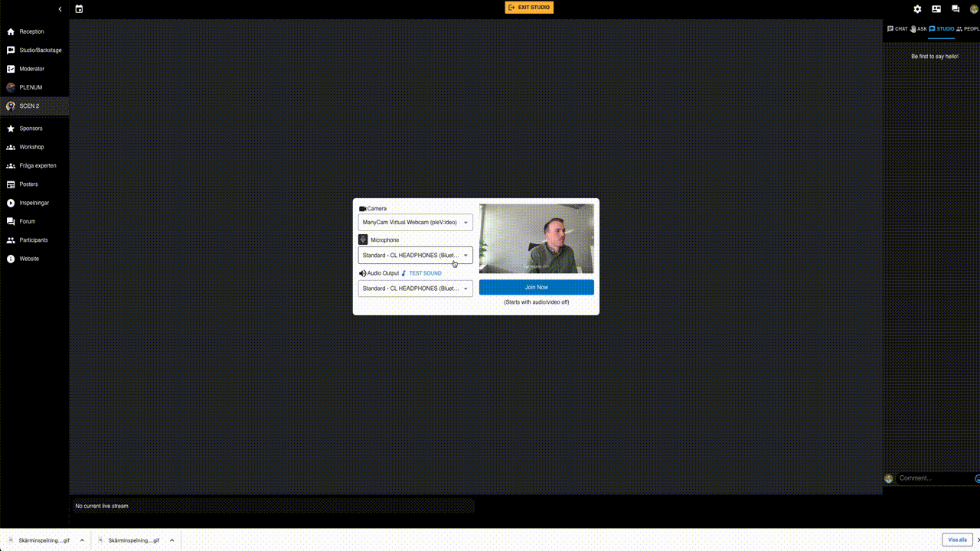Click TEST SOUND link
980x551 pixels.
[x=425, y=273]
